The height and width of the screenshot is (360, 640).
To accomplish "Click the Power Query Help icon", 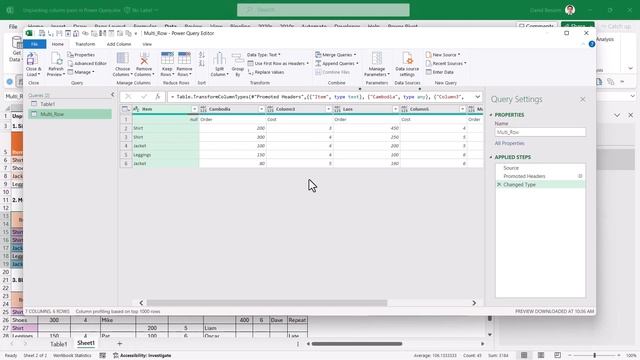I will [591, 44].
